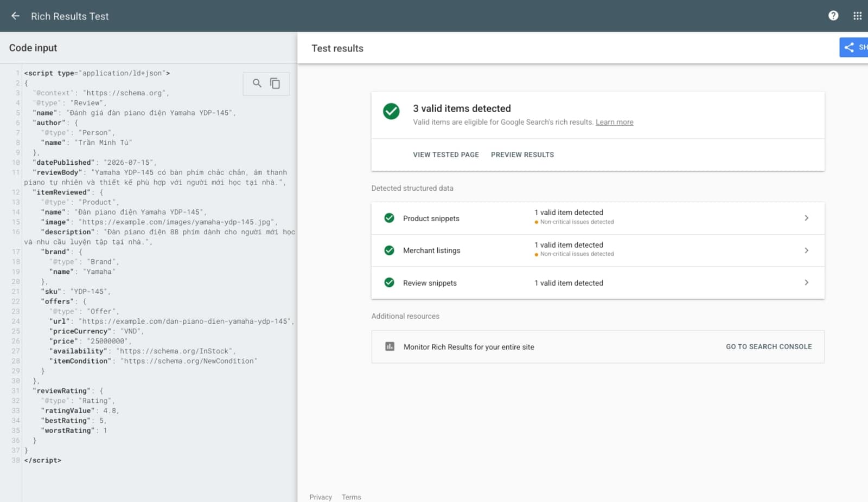The image size is (868, 502).
Task: Click the blue share button
Action: pyautogui.click(x=854, y=47)
